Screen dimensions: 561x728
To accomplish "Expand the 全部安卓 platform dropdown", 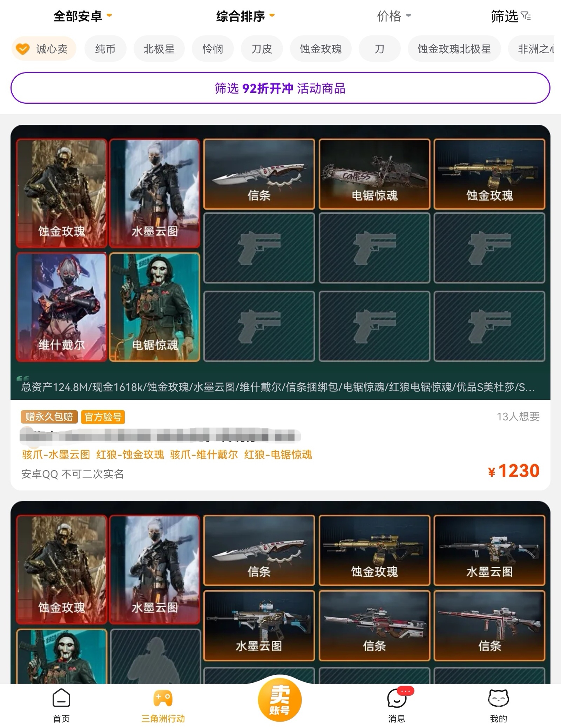I will tap(83, 16).
